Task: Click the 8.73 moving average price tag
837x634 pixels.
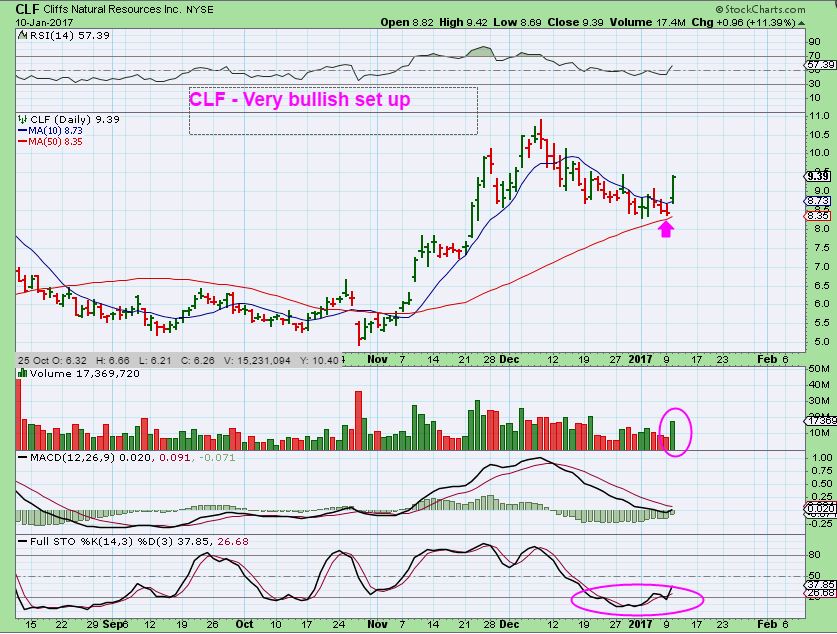Action: pyautogui.click(x=817, y=201)
